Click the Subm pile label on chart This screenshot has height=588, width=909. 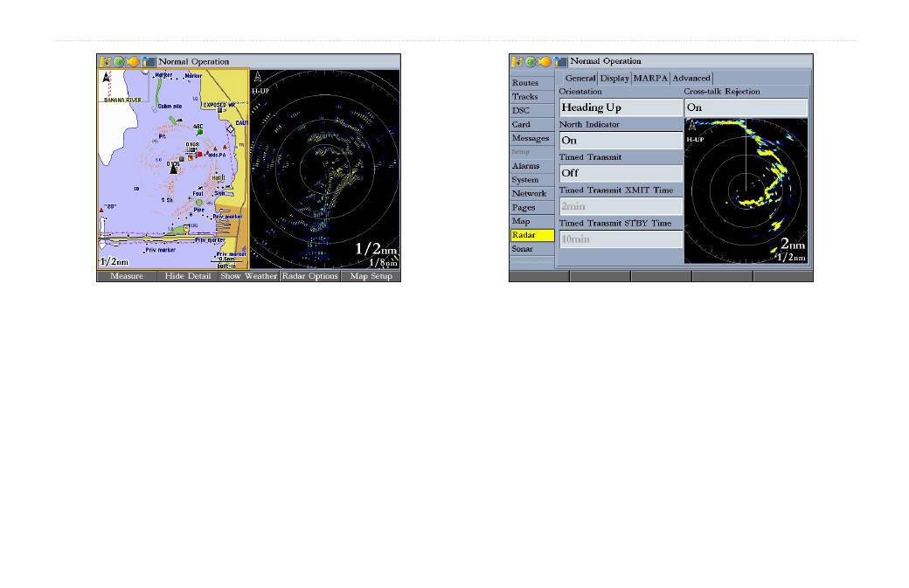pyautogui.click(x=170, y=107)
